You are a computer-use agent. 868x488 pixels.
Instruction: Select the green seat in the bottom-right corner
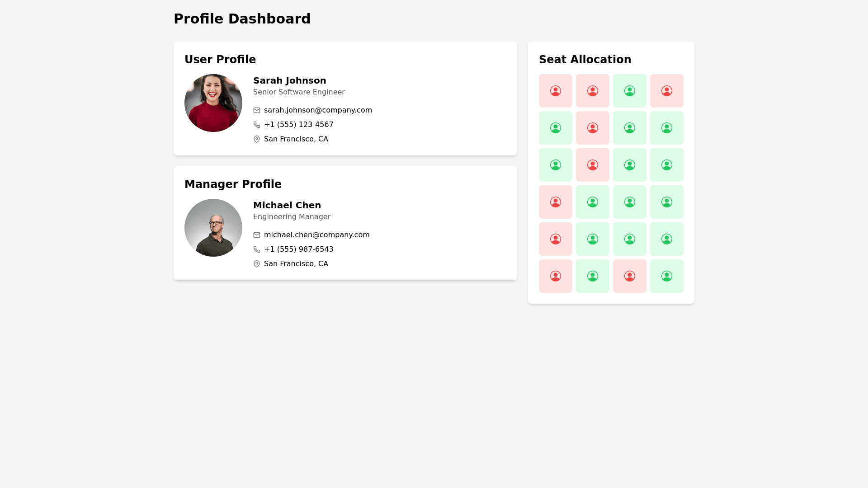[667, 276]
